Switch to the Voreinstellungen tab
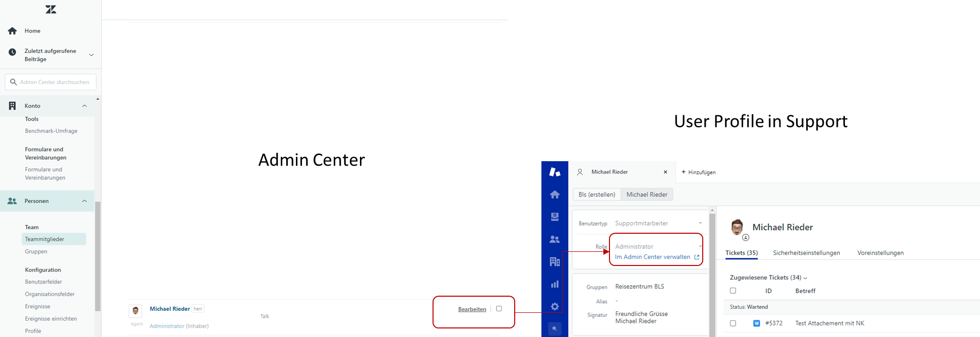 (880, 253)
